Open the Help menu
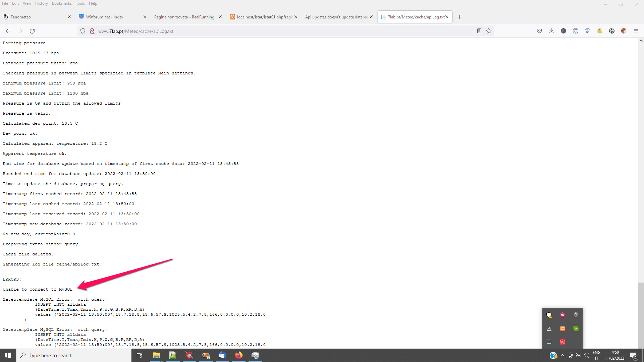This screenshot has width=644, height=362. click(93, 3)
